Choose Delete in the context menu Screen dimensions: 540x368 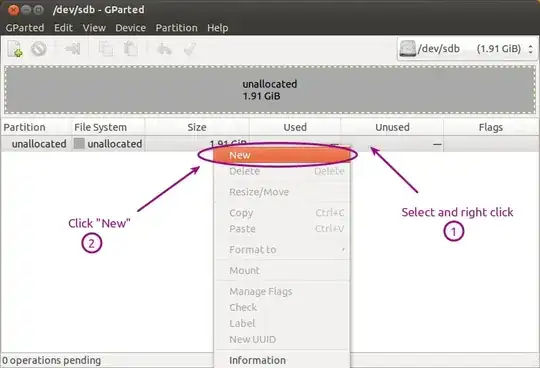point(282,171)
